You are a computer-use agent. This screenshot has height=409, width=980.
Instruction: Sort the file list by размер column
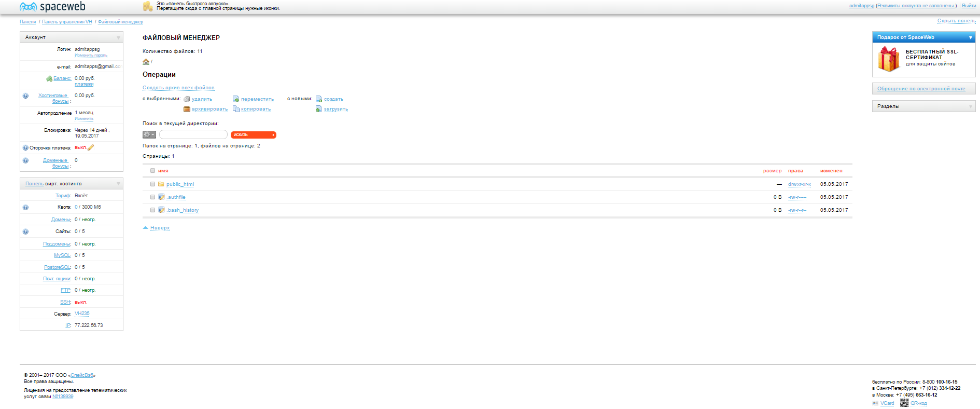point(772,171)
